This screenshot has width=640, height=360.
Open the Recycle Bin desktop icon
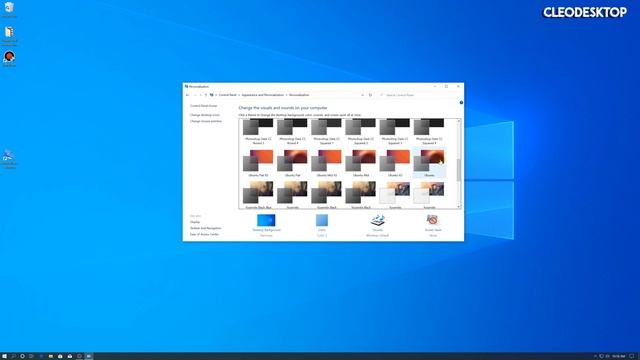[x=9, y=9]
